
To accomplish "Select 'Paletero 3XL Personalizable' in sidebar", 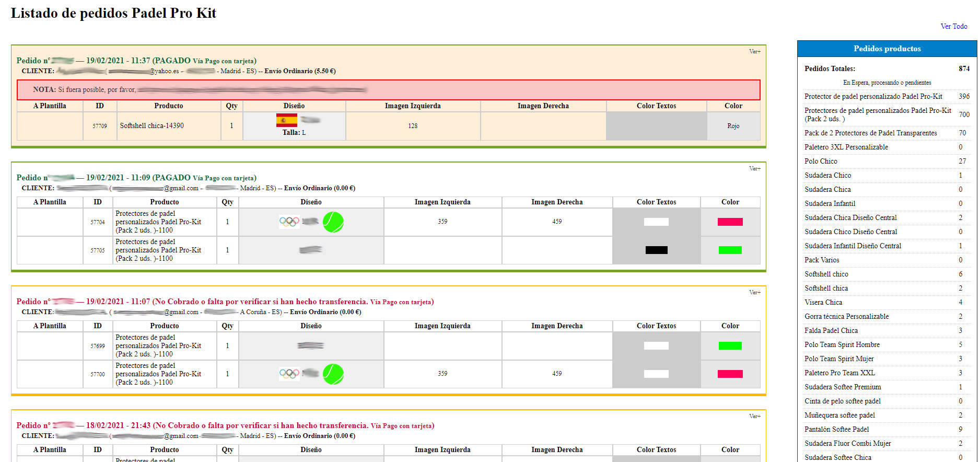I will pyautogui.click(x=887, y=147).
